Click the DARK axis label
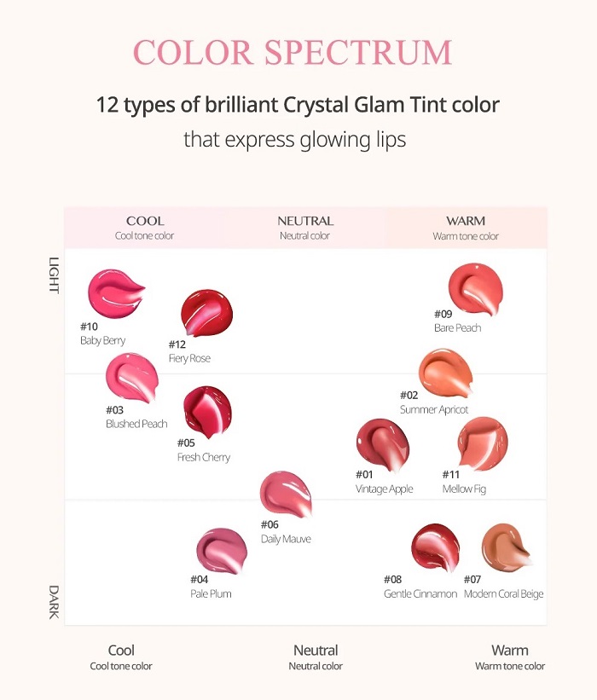This screenshot has width=597, height=700. click(x=54, y=602)
